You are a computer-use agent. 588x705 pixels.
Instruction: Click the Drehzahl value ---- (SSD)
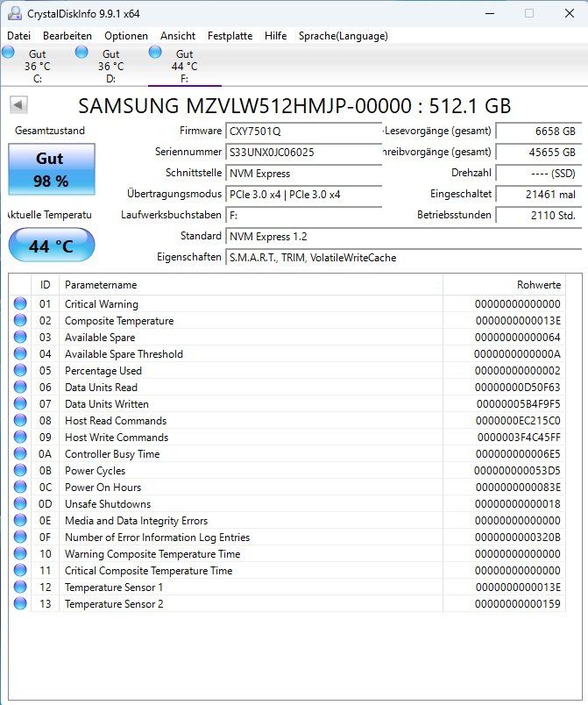[x=539, y=174]
